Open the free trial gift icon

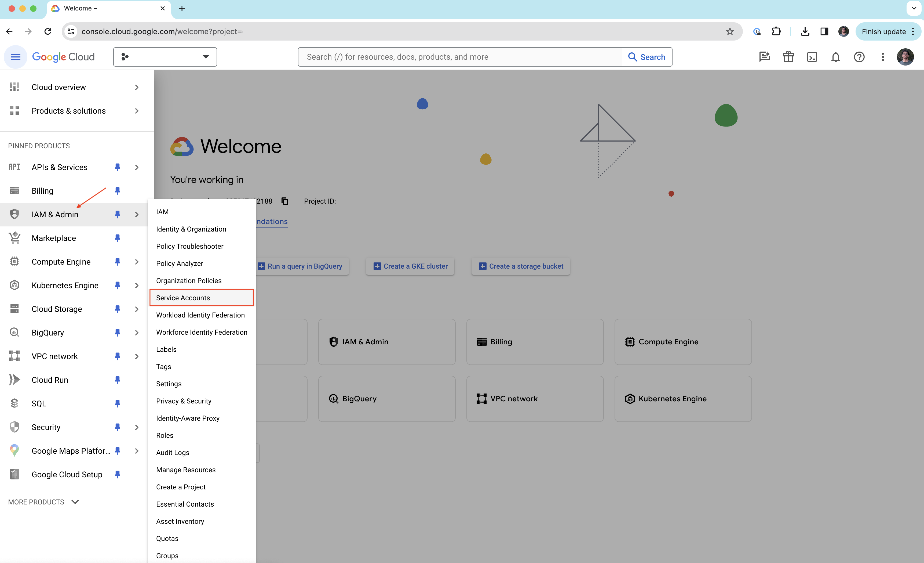(x=788, y=57)
